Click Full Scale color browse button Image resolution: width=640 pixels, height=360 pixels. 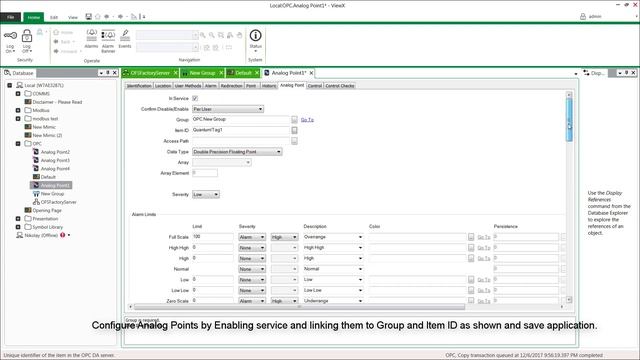click(471, 237)
